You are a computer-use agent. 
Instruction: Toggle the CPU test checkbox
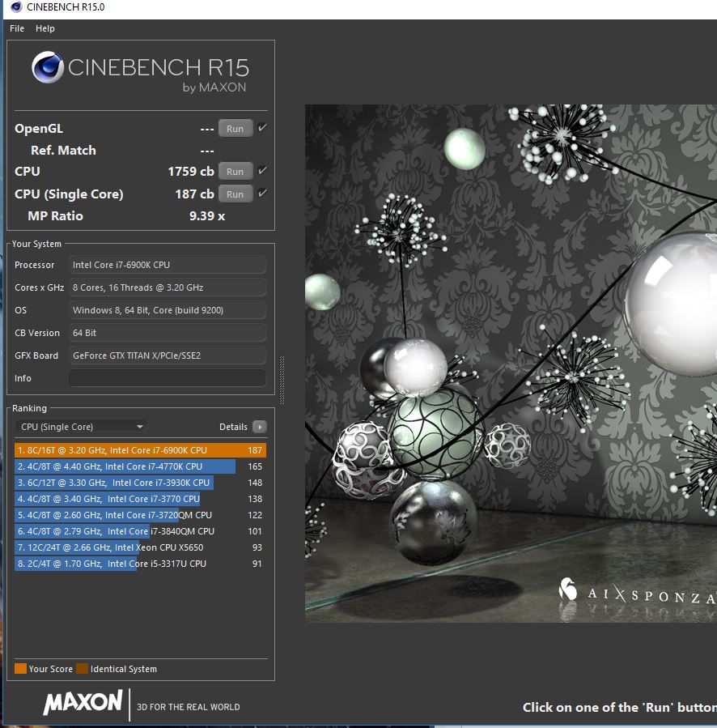[x=262, y=170]
